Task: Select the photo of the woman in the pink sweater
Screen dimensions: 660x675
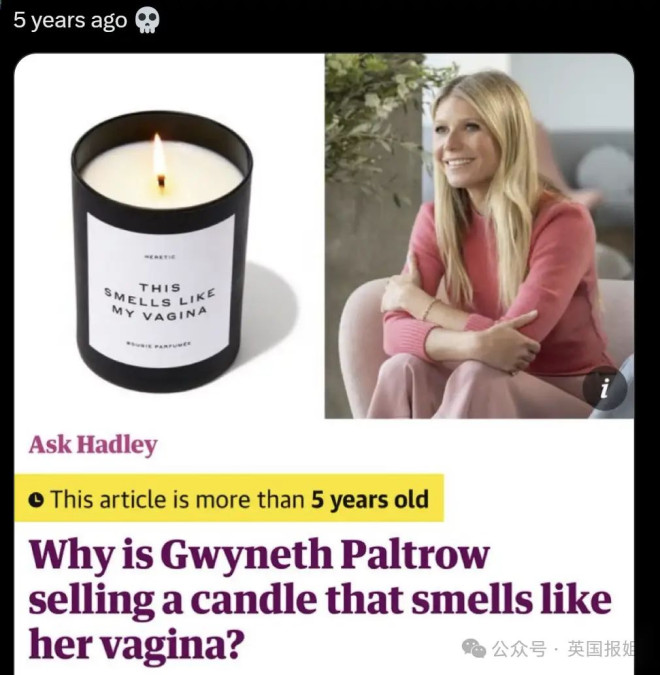Action: 479,235
